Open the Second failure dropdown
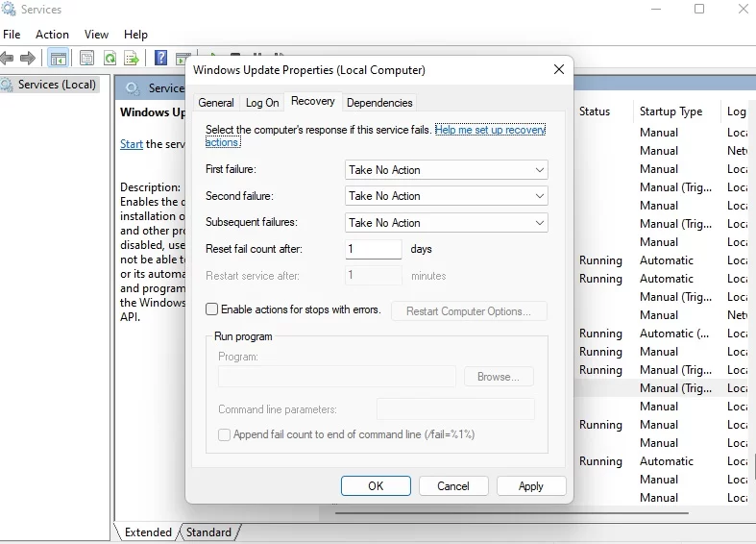The image size is (756, 544). click(447, 196)
